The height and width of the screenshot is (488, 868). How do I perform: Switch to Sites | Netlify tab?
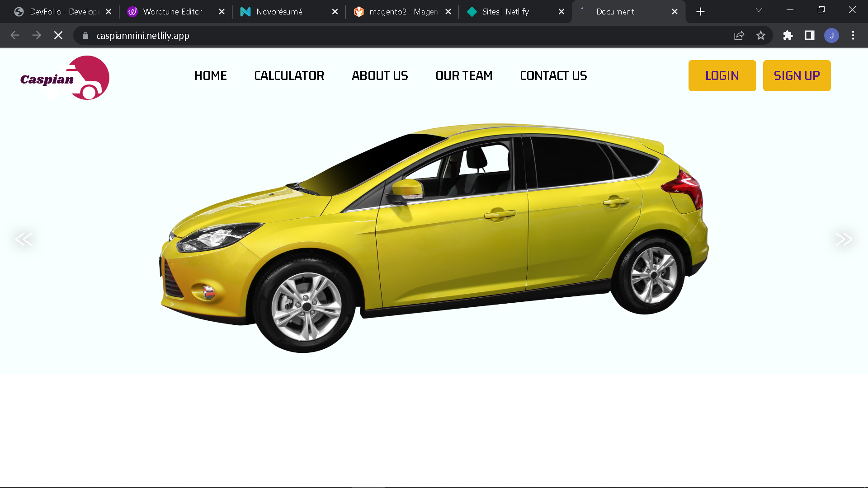click(505, 12)
